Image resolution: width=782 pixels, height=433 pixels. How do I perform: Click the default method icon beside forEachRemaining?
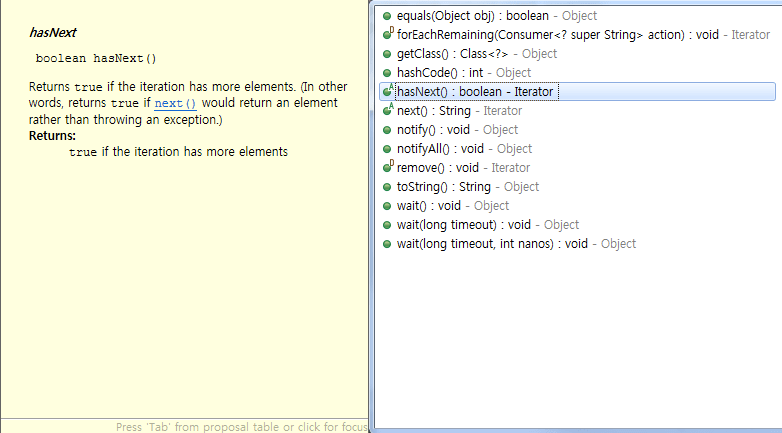pos(388,34)
